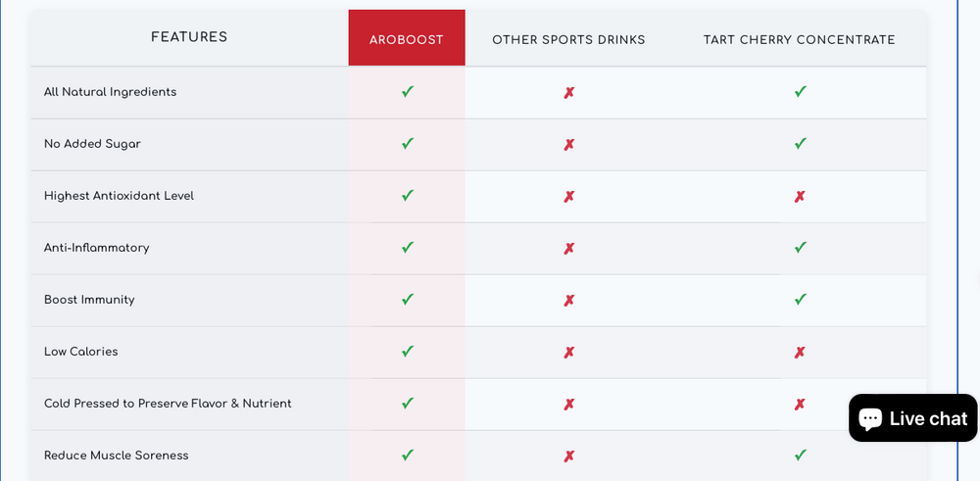Click the Shopify chat bubble icon
The image size is (980, 481).
pos(869,418)
